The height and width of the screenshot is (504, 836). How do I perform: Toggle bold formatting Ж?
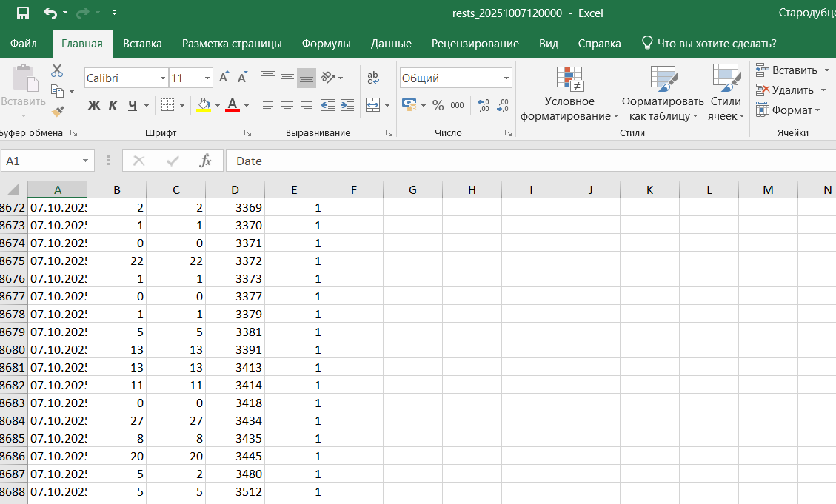93,105
